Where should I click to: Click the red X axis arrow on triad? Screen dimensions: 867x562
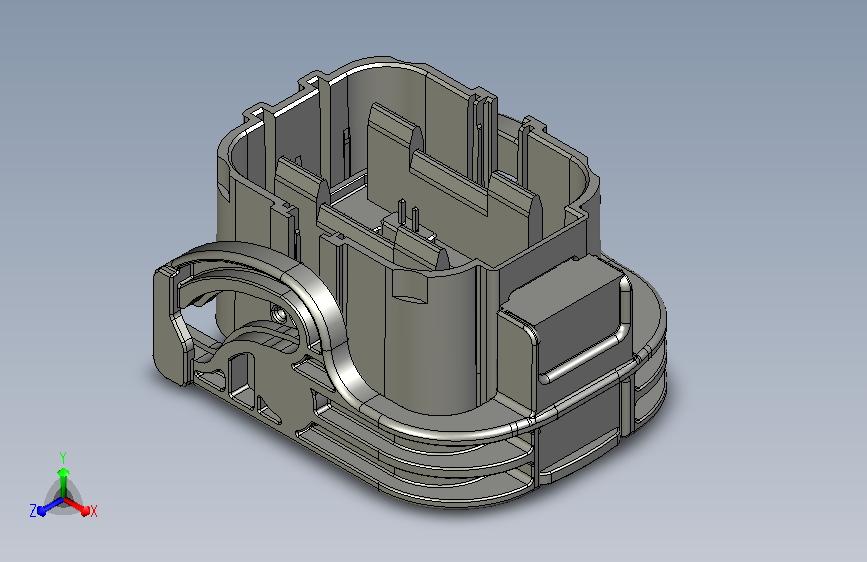pyautogui.click(x=77, y=505)
